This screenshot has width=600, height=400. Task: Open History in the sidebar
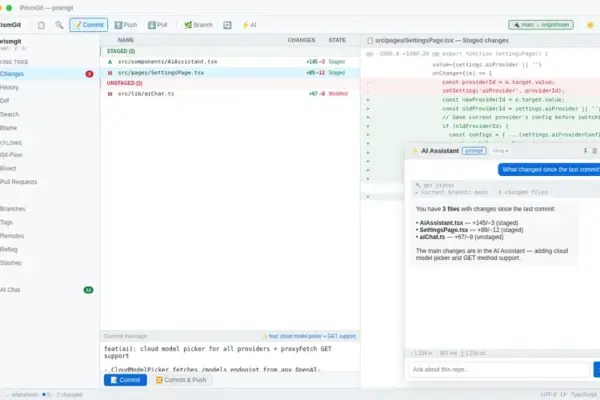tap(48, 87)
